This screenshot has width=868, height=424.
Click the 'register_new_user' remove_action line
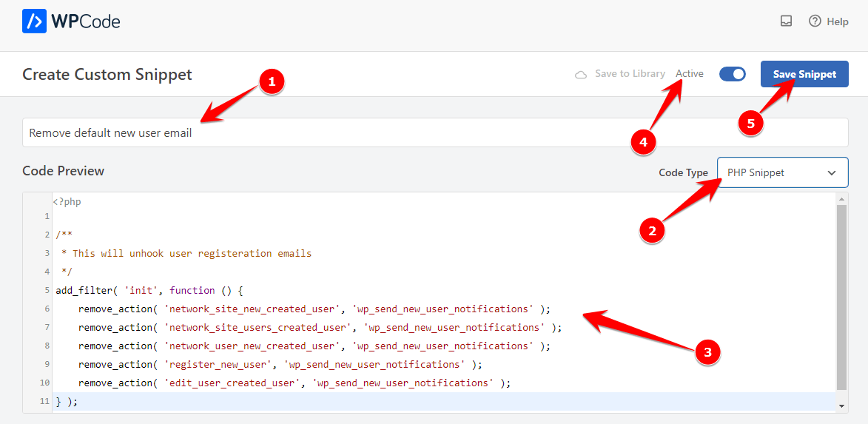(280, 364)
